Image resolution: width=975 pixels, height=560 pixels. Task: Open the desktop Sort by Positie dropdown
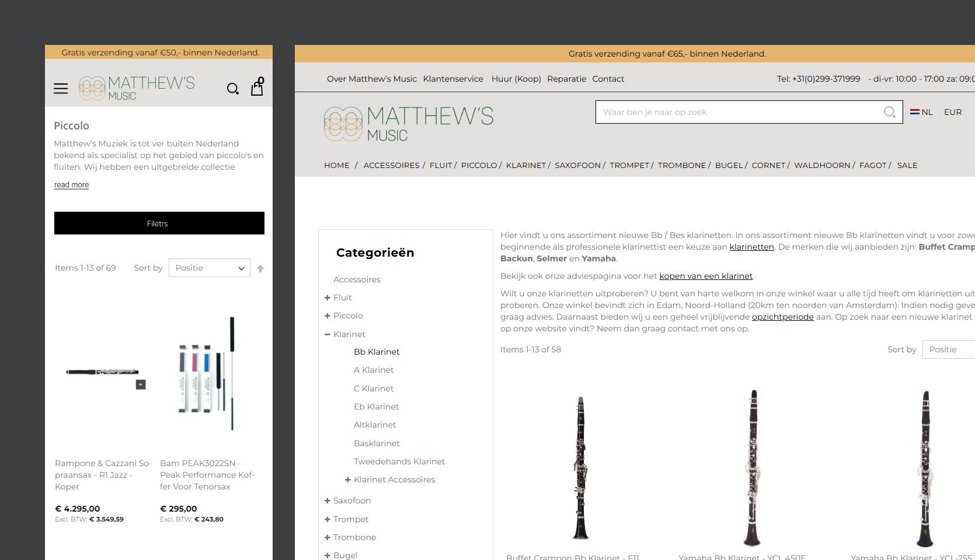click(x=949, y=349)
